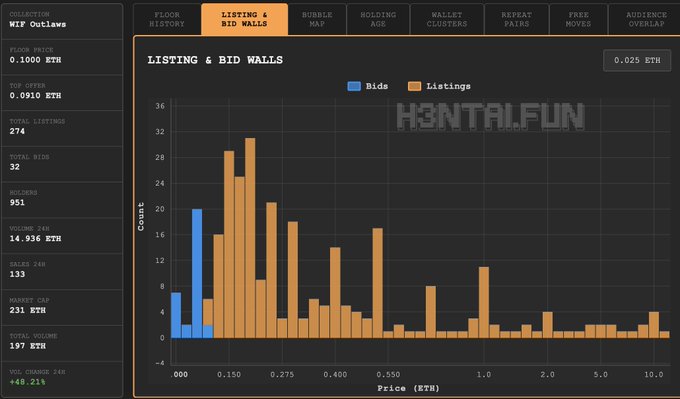Select the Listing & Bid Walls tab
This screenshot has height=399, width=680.
tap(244, 20)
